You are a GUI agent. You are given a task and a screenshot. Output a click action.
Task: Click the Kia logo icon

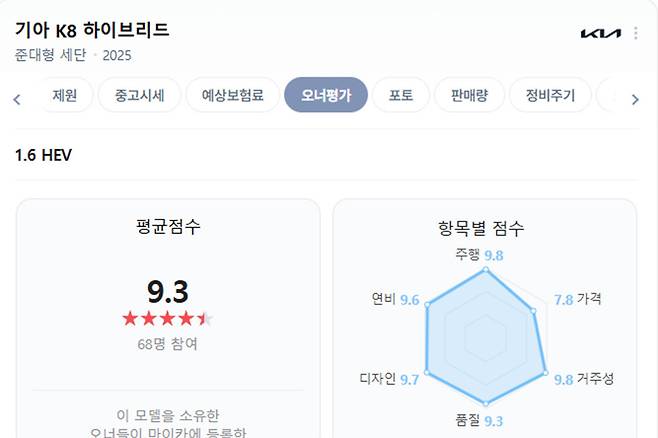pyautogui.click(x=600, y=34)
